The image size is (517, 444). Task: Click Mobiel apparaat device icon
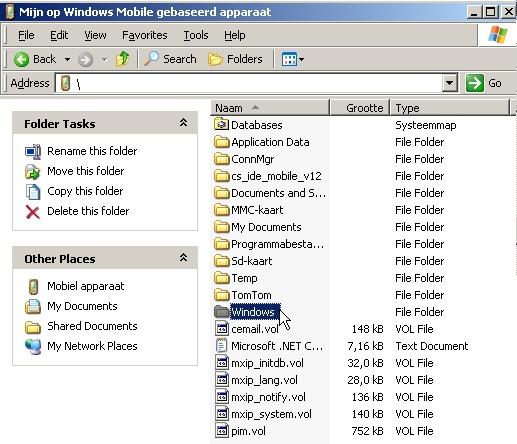click(33, 287)
